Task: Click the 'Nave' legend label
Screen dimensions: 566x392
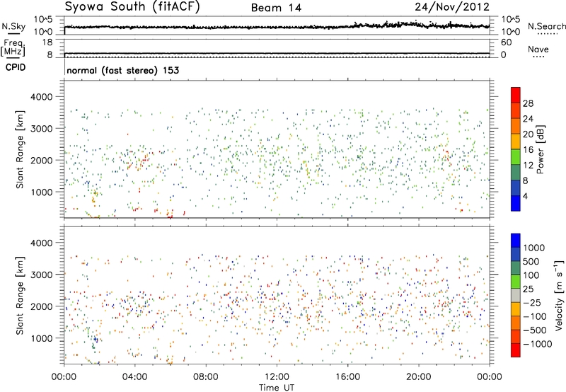Action: 538,49
